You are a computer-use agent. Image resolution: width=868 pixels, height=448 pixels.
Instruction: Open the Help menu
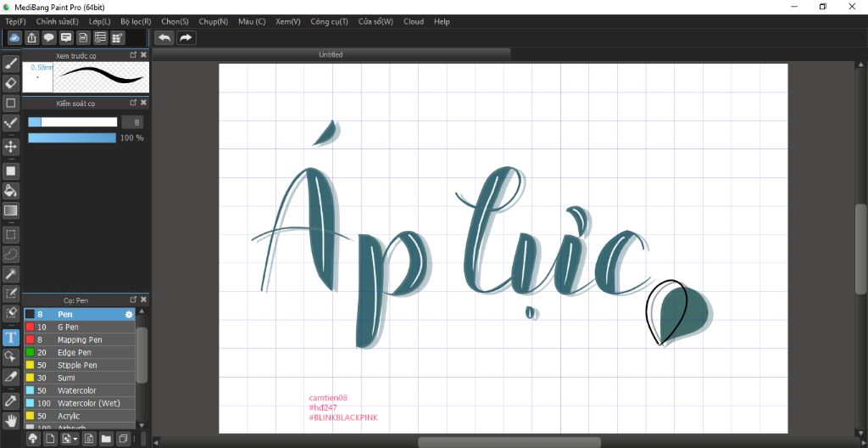tap(442, 21)
